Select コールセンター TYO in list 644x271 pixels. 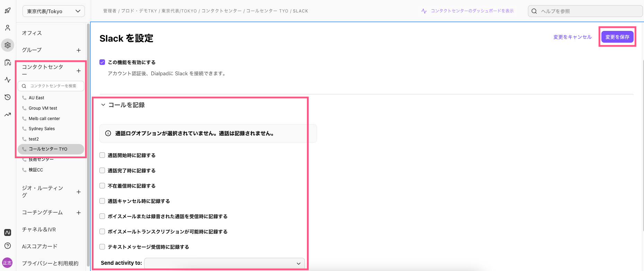pyautogui.click(x=51, y=149)
